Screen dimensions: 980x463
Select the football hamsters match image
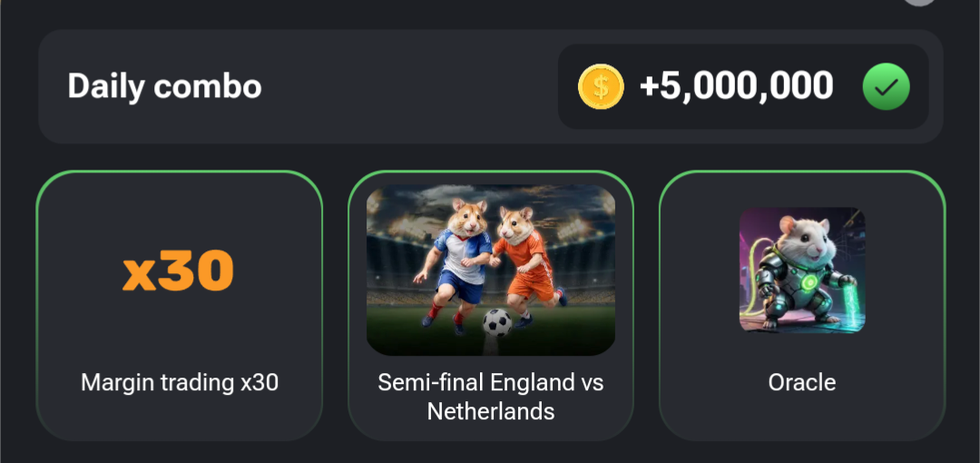(x=491, y=270)
